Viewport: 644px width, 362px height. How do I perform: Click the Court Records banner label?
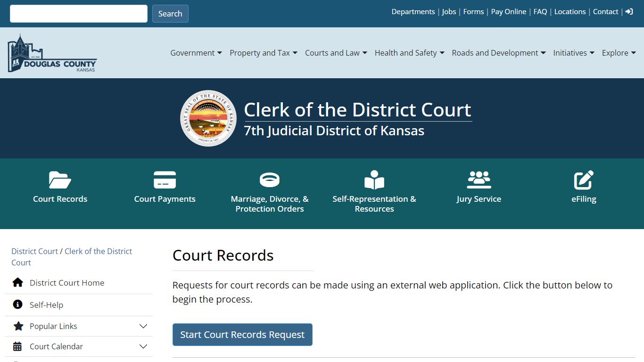point(60,199)
